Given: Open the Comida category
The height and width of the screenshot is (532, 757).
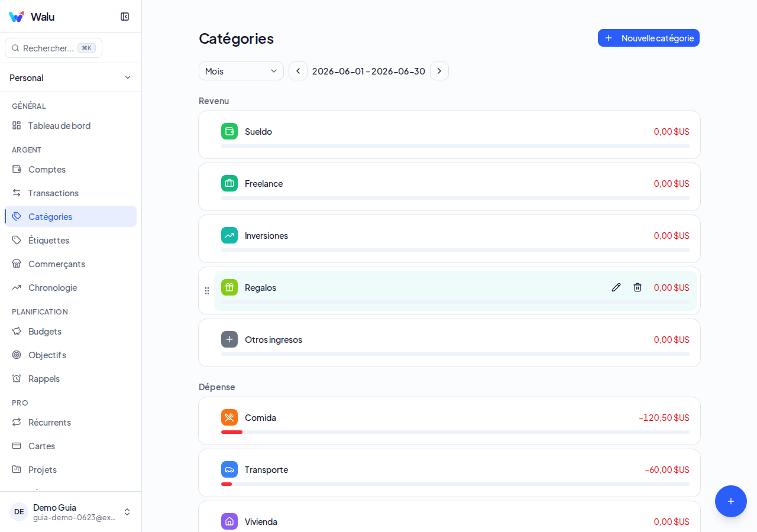Looking at the screenshot, I should tap(449, 421).
